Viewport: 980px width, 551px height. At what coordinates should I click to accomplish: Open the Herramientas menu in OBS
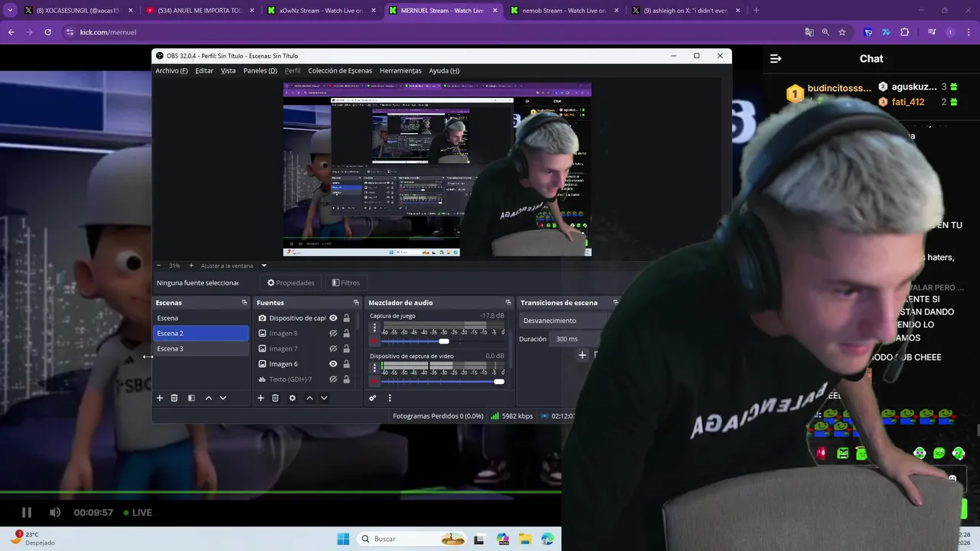[x=400, y=70]
